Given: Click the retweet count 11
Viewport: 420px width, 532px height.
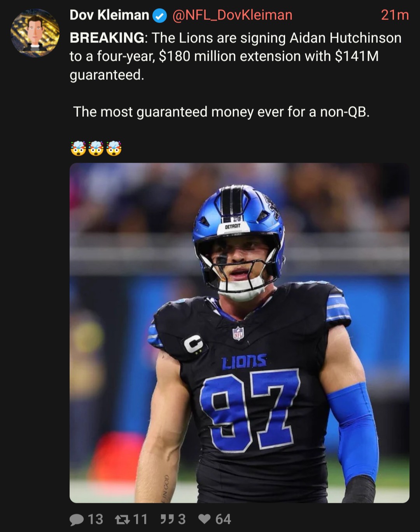Looking at the screenshot, I should [140, 519].
